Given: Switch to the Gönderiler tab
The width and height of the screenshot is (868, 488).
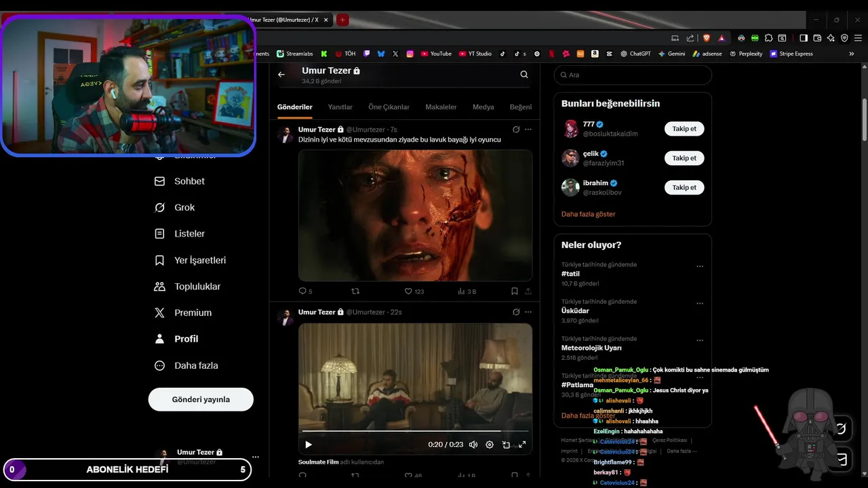Looking at the screenshot, I should tap(295, 107).
